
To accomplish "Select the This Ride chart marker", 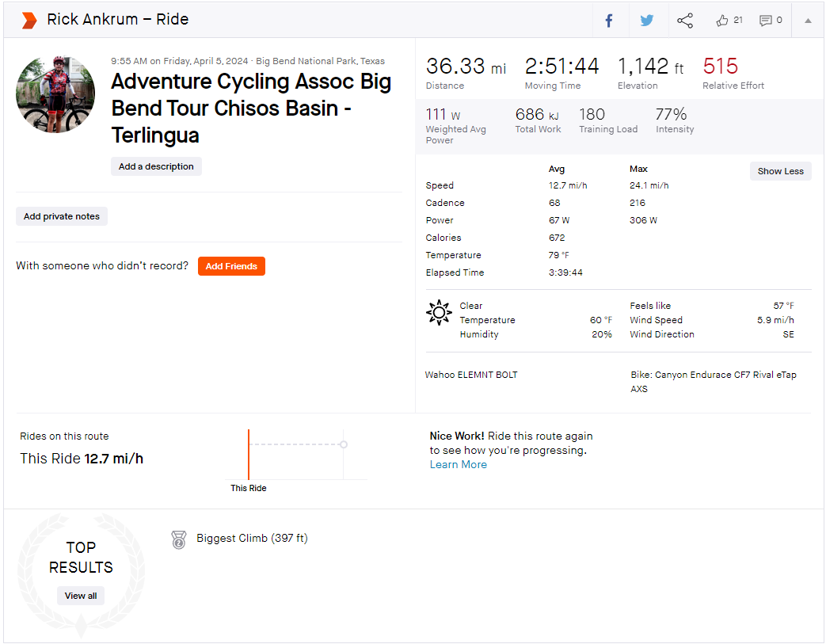I will (x=249, y=455).
